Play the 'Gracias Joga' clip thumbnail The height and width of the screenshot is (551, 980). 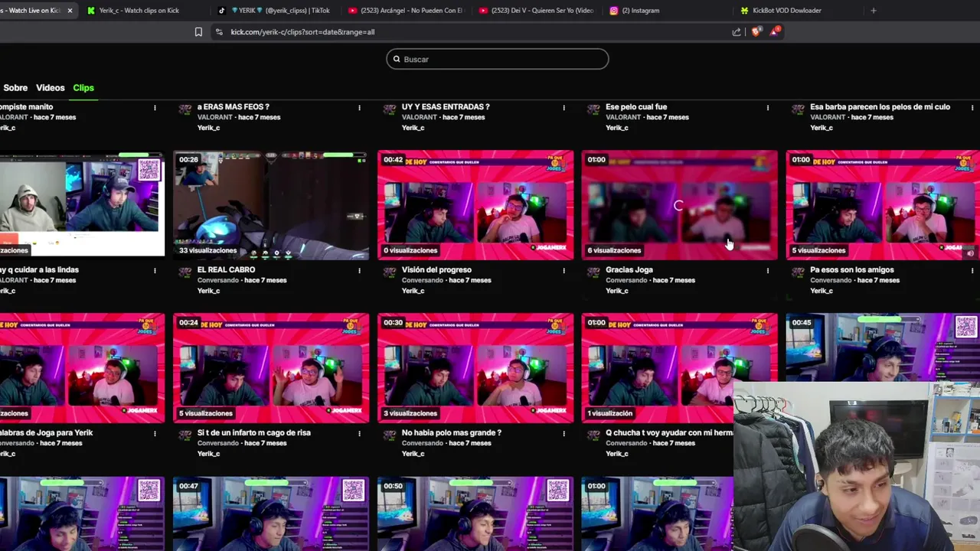click(679, 205)
